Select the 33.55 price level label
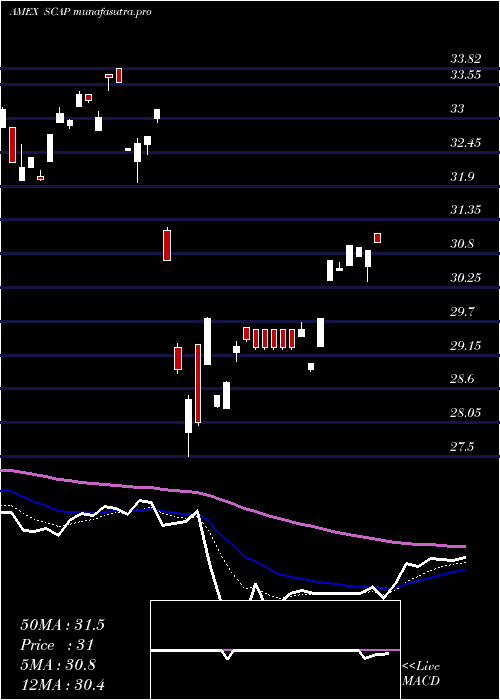Image resolution: width=500 pixels, height=700 pixels. point(466,75)
